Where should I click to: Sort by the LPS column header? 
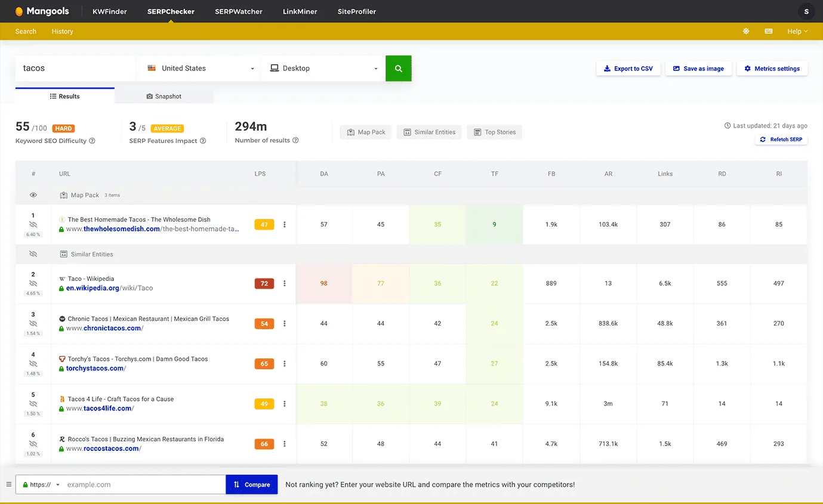click(260, 174)
